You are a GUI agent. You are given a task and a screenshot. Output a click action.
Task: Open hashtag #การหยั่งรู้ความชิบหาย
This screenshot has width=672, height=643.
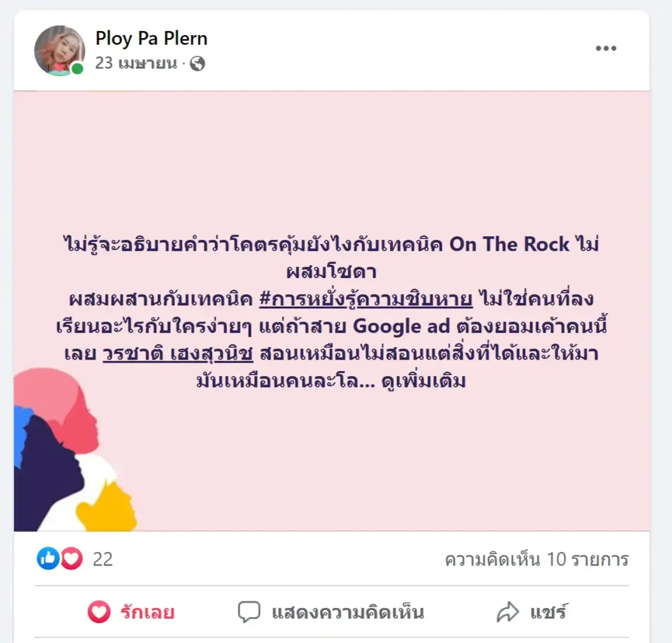click(366, 299)
